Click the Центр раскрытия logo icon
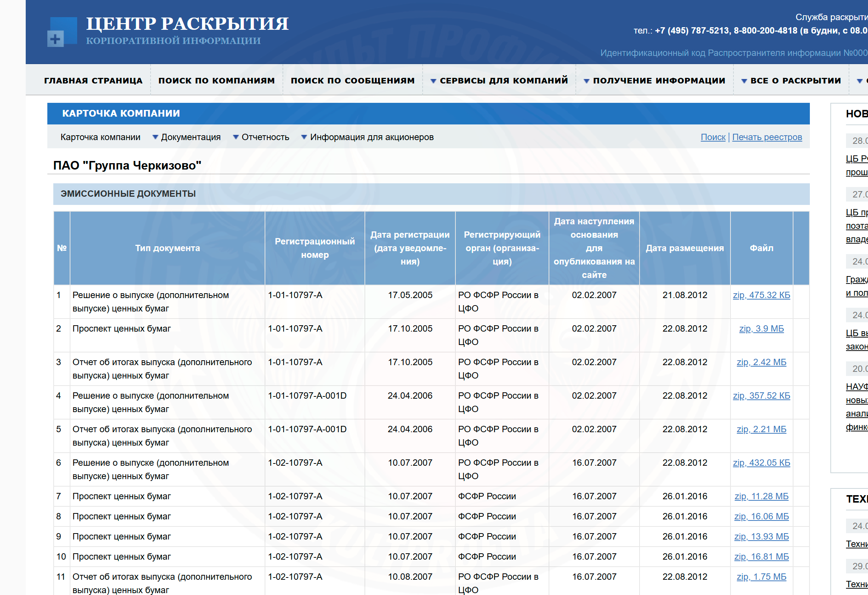Screen dimensions: 868x595 pos(62,32)
